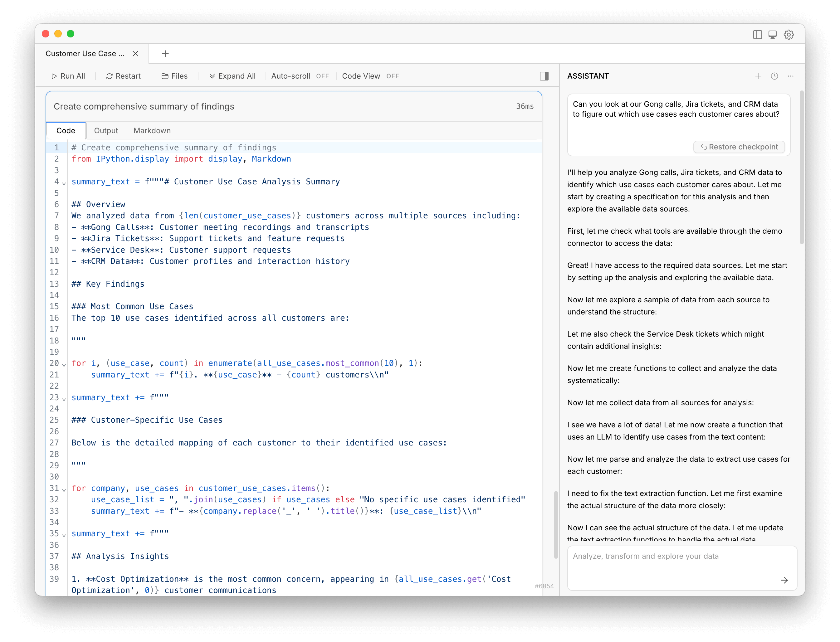
Task: Click line number 1 in gutter
Action: pyautogui.click(x=56, y=148)
